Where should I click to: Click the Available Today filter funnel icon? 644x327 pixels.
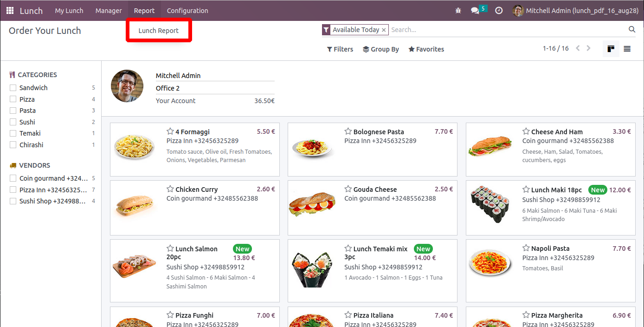coord(326,30)
